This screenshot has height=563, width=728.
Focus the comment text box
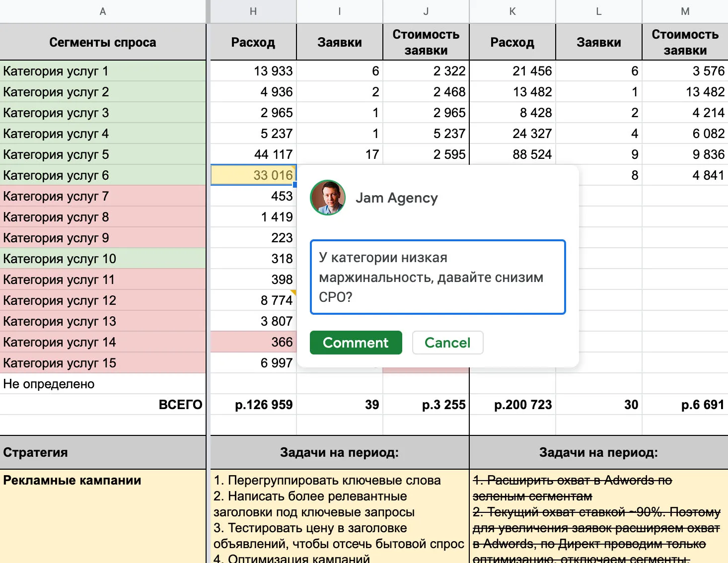click(438, 277)
